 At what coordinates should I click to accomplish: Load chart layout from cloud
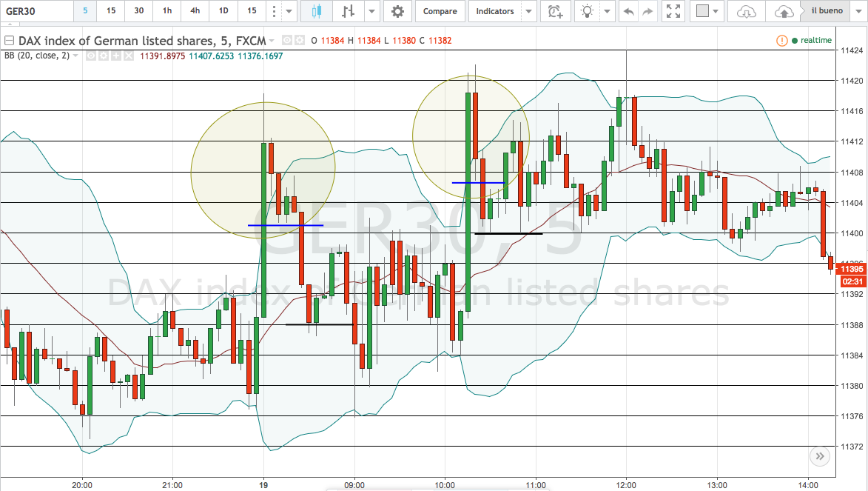point(746,11)
